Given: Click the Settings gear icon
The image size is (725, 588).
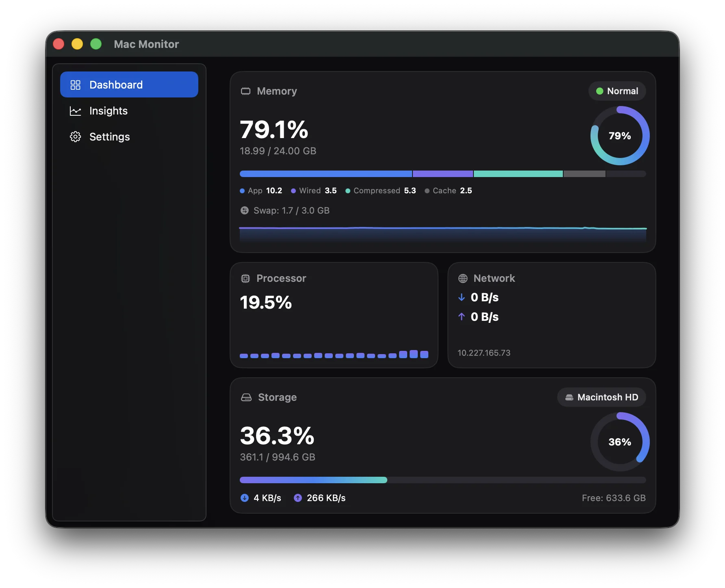Looking at the screenshot, I should (76, 137).
